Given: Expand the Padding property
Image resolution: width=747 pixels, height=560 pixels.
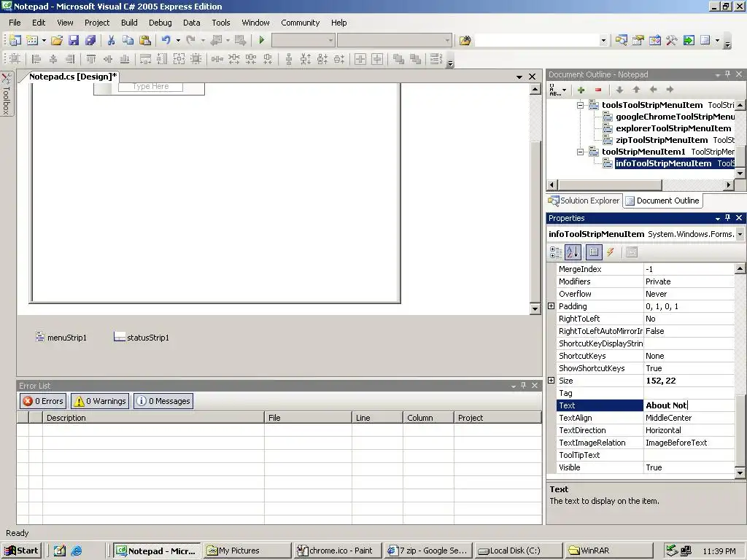Looking at the screenshot, I should click(551, 306).
